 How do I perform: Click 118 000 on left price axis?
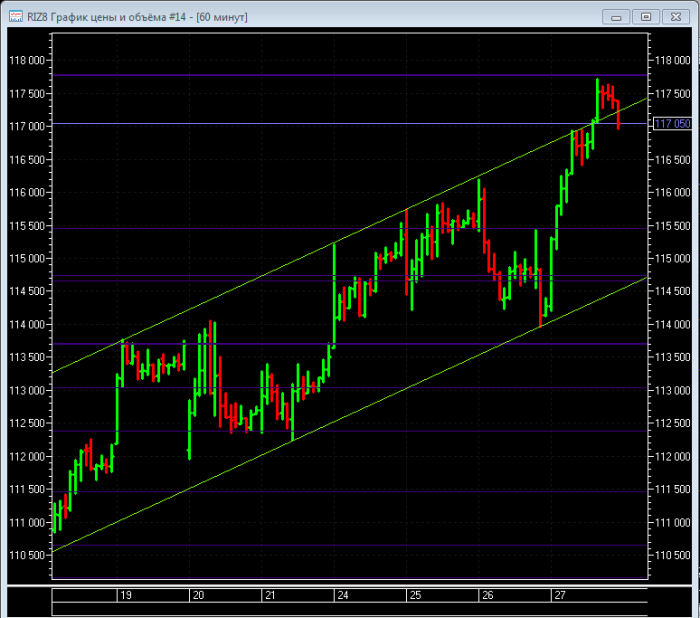(x=27, y=60)
